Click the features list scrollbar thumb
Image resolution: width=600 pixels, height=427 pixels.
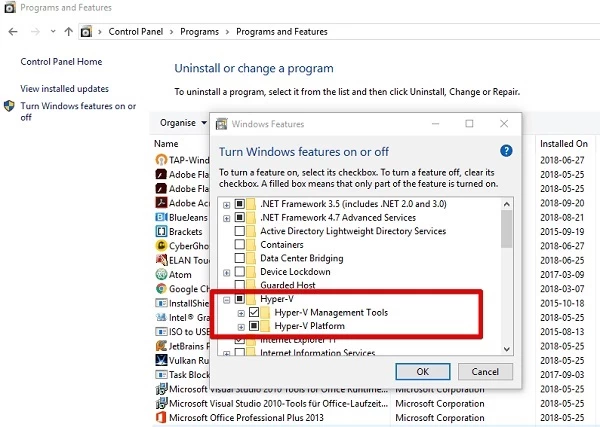click(x=506, y=229)
